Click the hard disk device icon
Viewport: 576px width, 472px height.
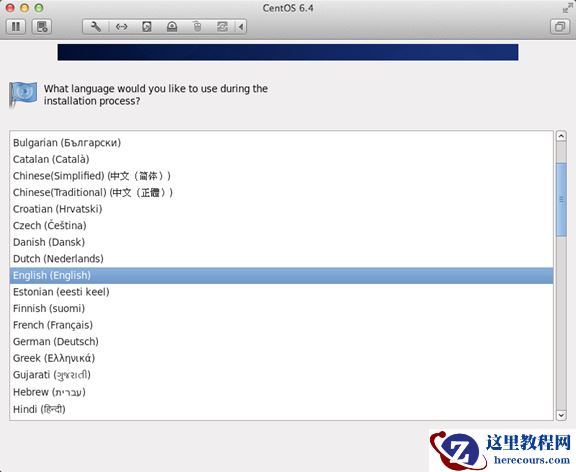point(147,26)
